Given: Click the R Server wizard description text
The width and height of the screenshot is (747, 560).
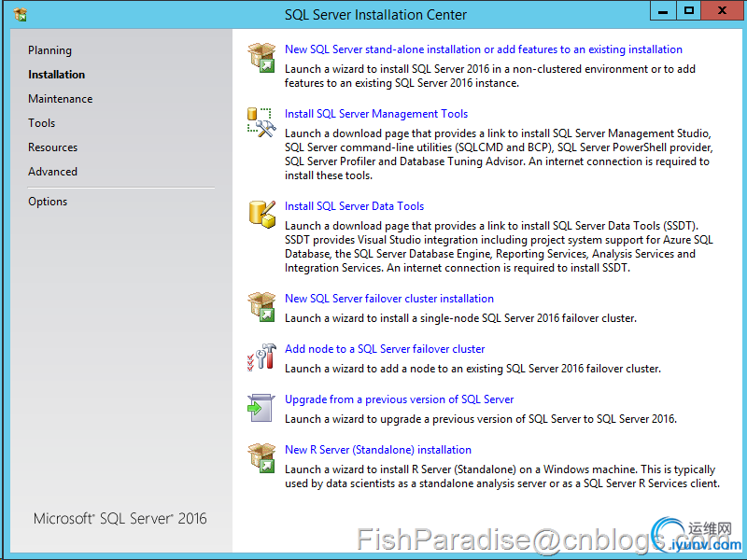Looking at the screenshot, I should pos(502,477).
